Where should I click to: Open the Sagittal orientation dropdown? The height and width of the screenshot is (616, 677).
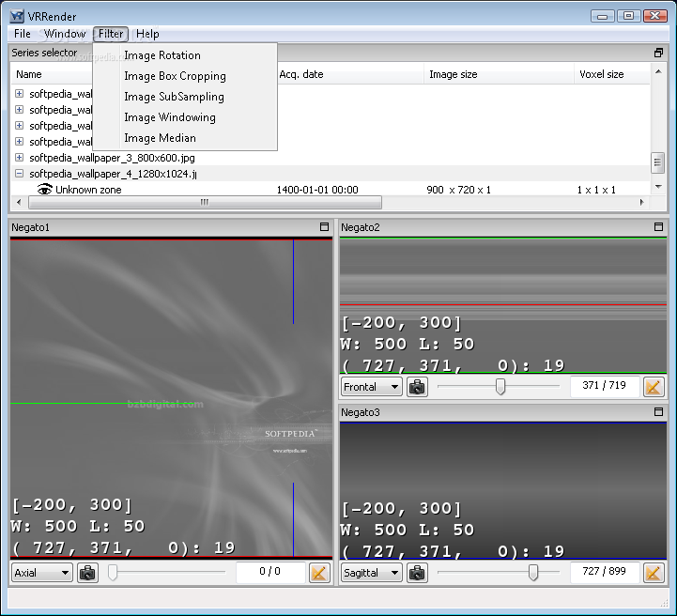(371, 573)
